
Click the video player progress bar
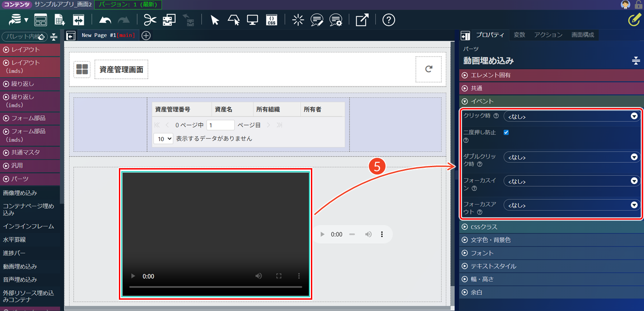pyautogui.click(x=216, y=287)
